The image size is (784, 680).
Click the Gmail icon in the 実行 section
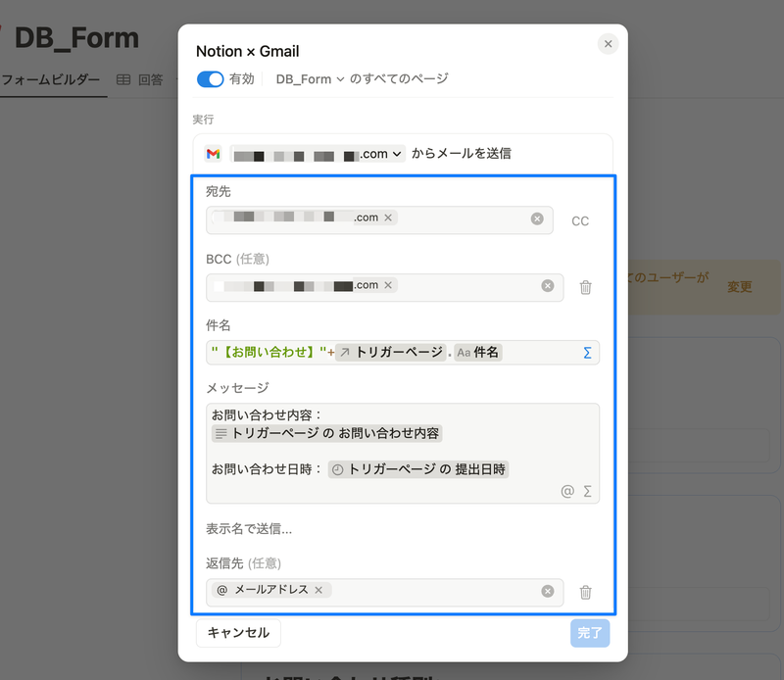click(x=213, y=154)
